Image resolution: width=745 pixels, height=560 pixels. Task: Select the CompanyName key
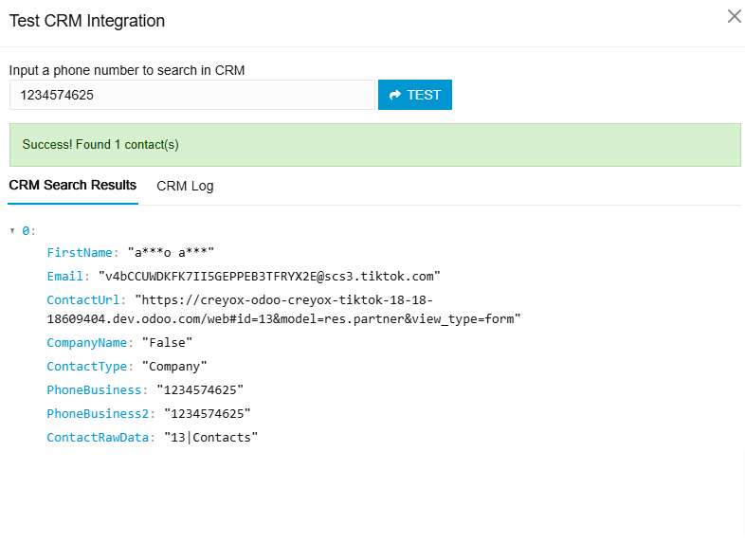coord(89,342)
